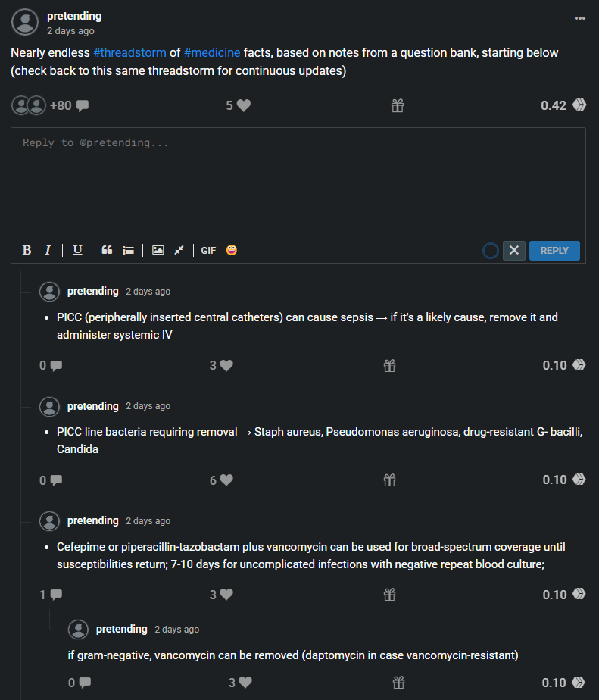
Task: Like the PICC line bacteria comment
Action: click(226, 480)
